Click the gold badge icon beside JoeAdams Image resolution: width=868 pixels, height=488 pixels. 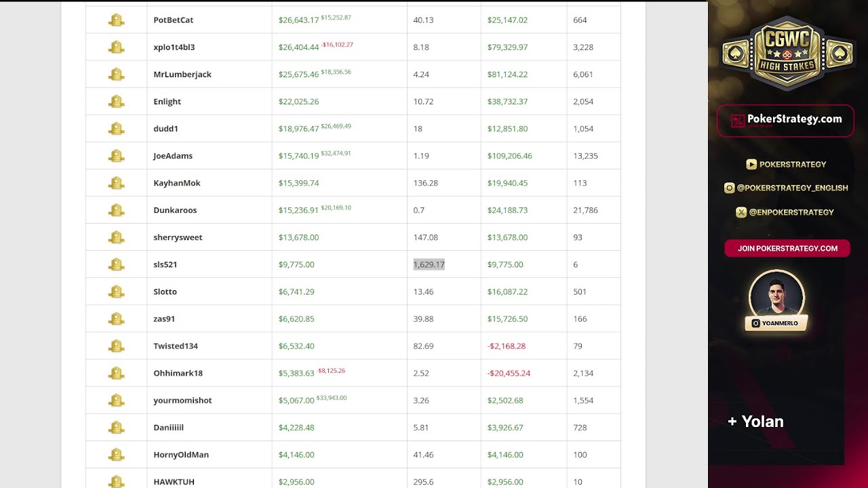click(x=117, y=156)
